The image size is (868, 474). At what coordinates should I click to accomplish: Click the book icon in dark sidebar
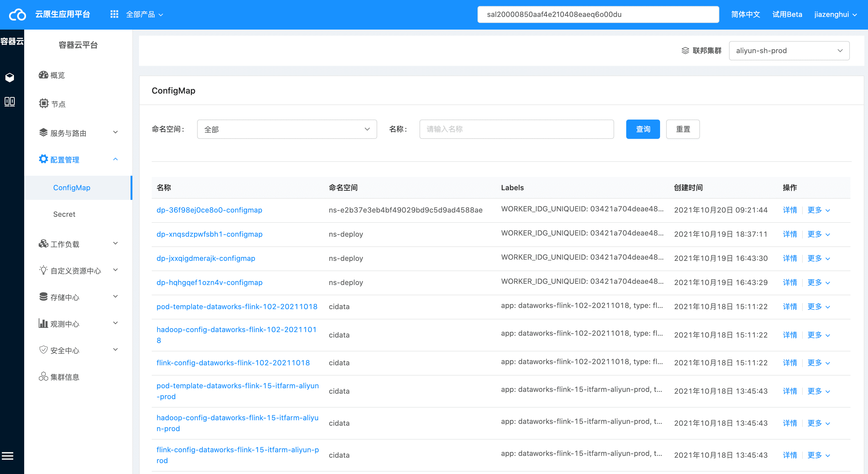pos(9,101)
